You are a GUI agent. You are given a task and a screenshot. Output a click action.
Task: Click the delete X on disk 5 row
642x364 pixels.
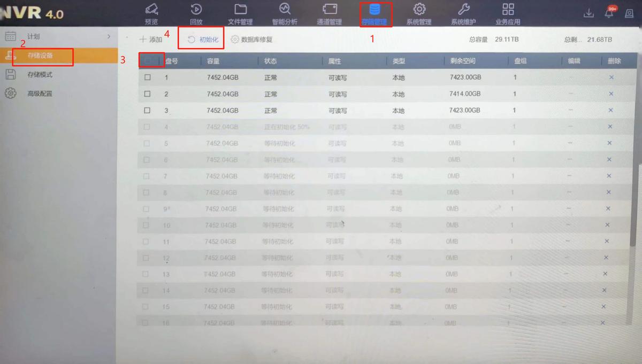(x=611, y=143)
